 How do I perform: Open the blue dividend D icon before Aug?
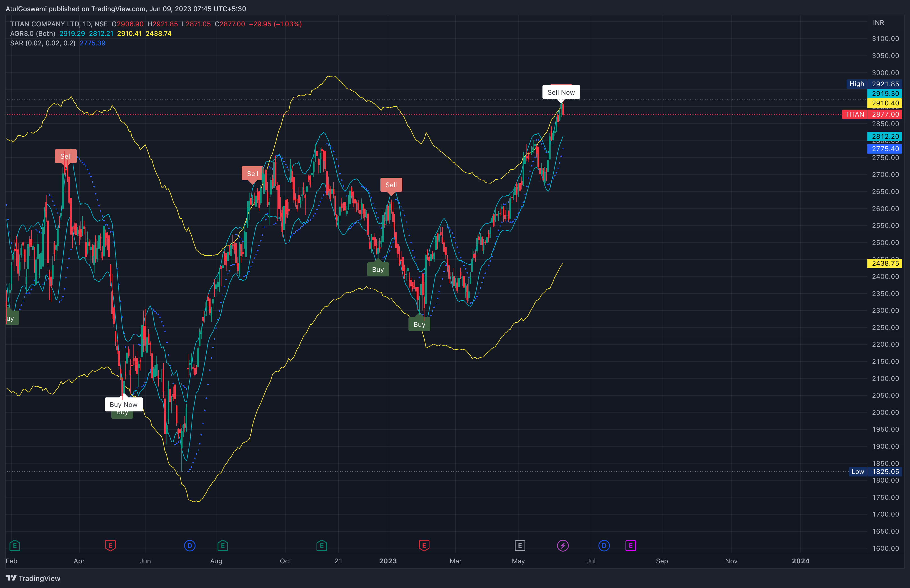[190, 546]
